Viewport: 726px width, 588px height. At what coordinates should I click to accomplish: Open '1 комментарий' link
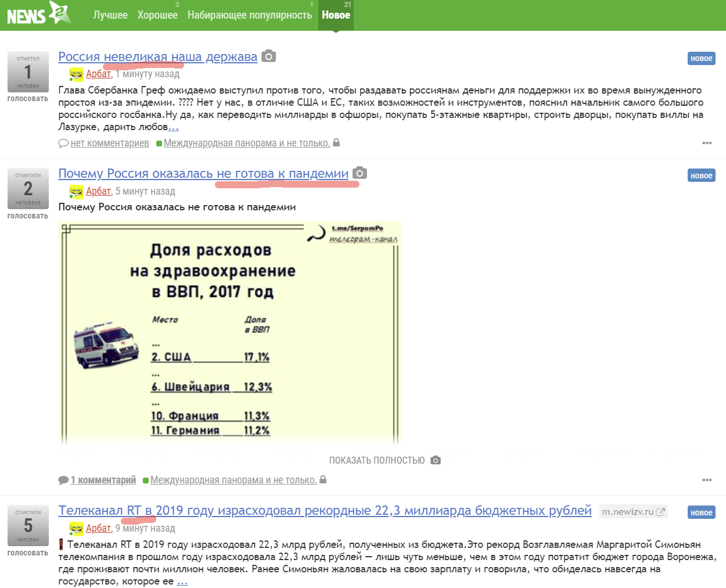(103, 480)
